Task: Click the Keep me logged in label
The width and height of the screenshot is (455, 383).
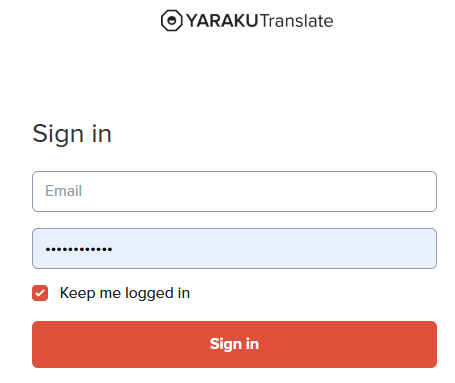Action: (x=125, y=293)
